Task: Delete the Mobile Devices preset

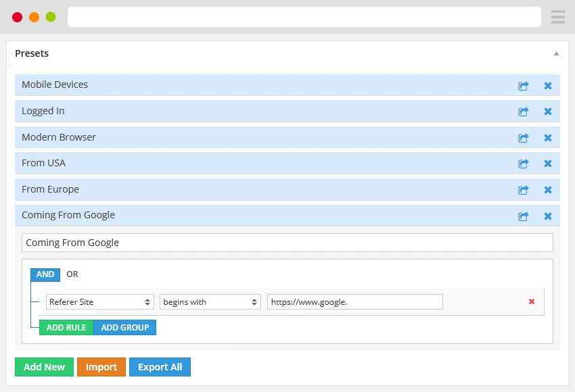Action: 548,86
